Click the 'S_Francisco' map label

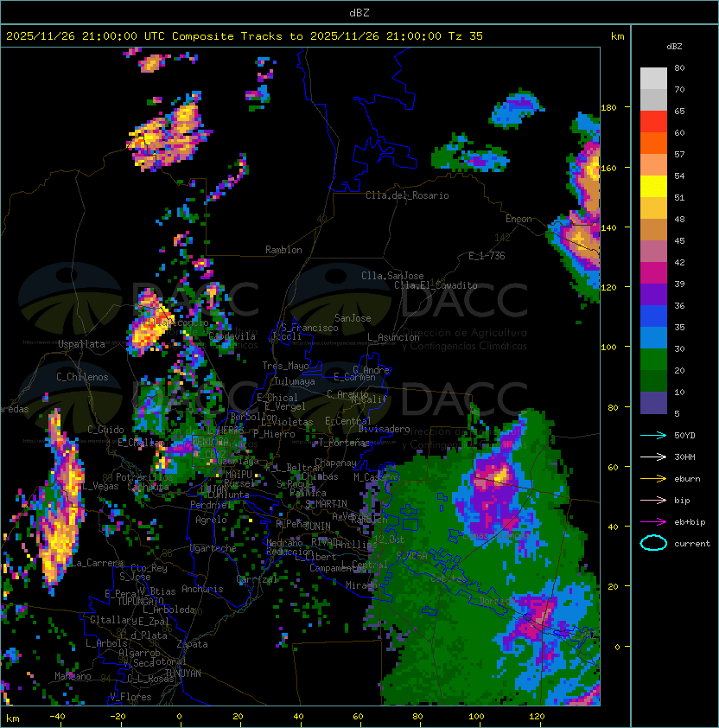(x=309, y=328)
